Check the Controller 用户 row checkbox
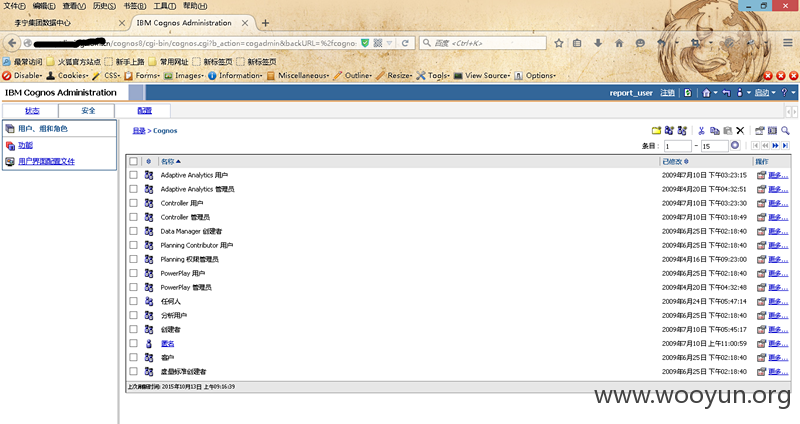The image size is (800, 424). click(x=134, y=203)
